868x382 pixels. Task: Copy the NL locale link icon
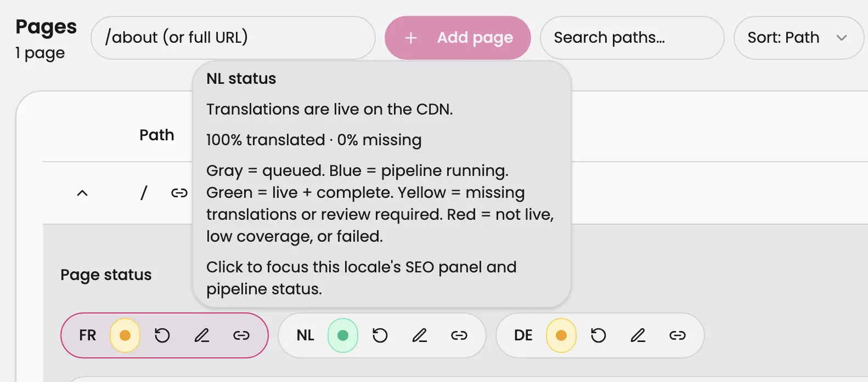pos(459,335)
